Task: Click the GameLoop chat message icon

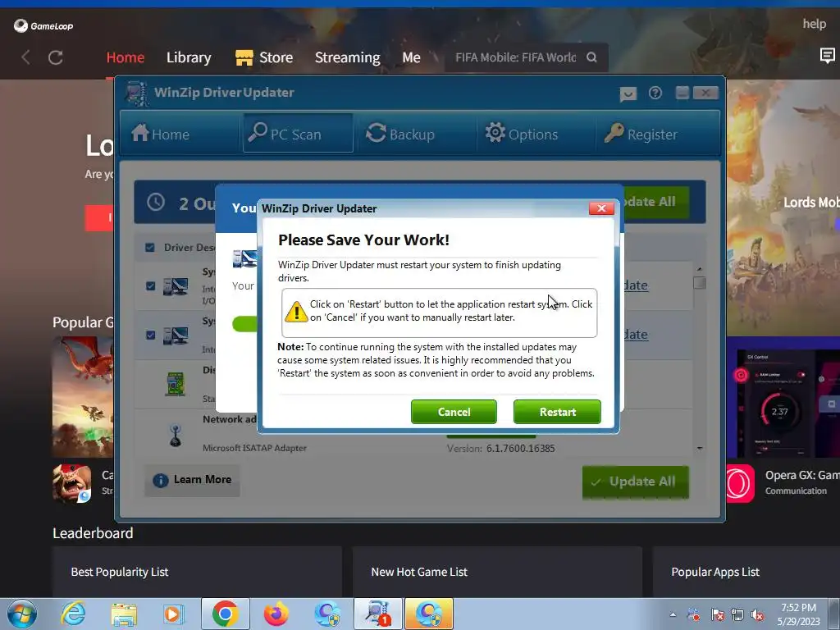Action: tap(827, 55)
